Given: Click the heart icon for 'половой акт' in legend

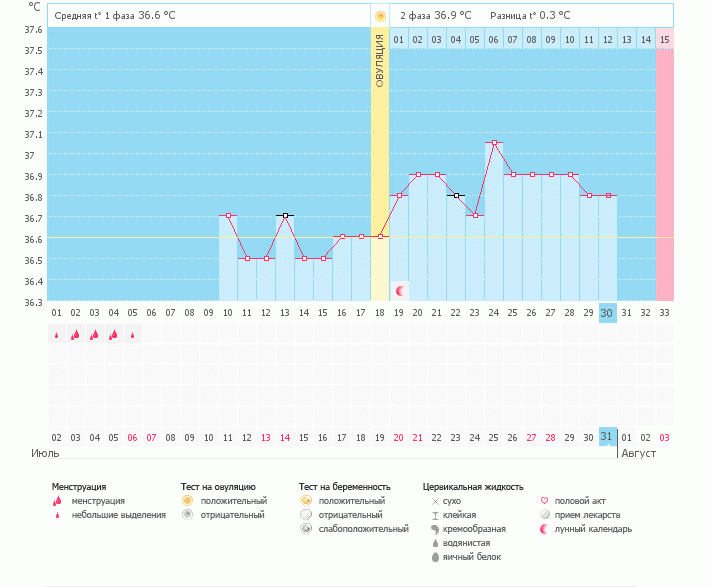Looking at the screenshot, I should [544, 501].
